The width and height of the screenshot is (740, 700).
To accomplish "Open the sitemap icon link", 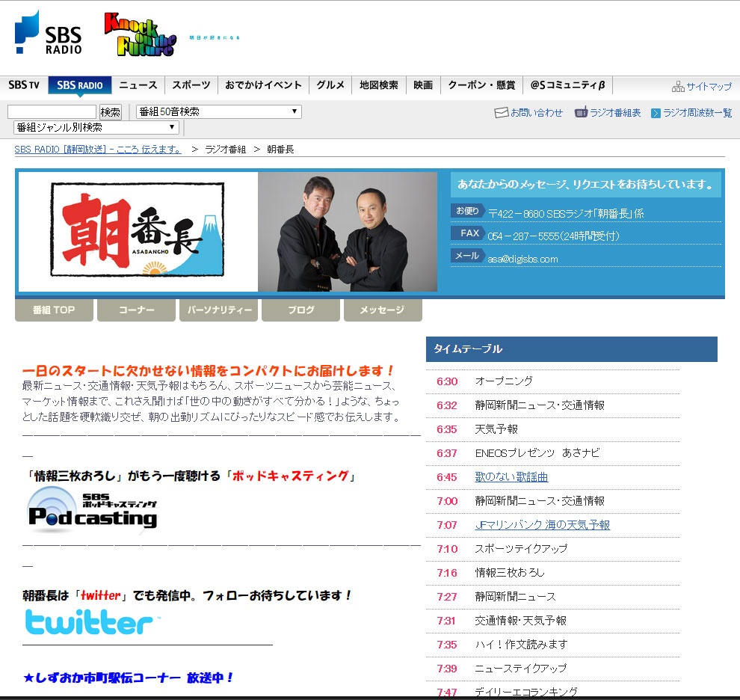I will 678,87.
